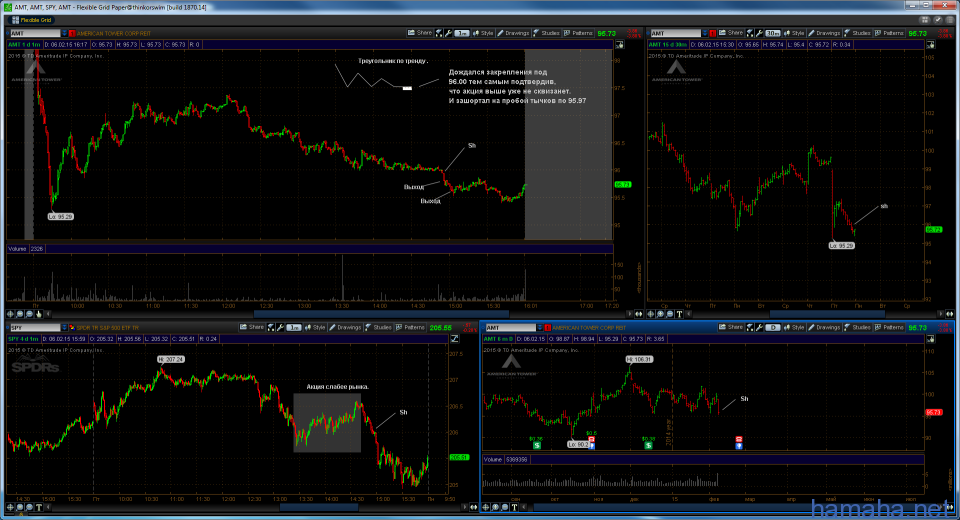This screenshot has width=960, height=520.
Task: Open symbol dropdown arrow on AMT 30m chart
Action: (x=705, y=33)
